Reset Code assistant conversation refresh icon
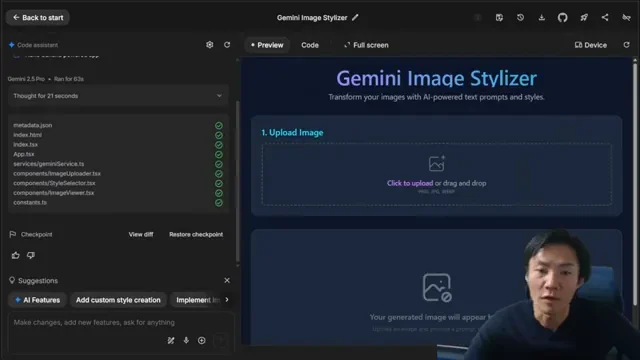 (227, 45)
